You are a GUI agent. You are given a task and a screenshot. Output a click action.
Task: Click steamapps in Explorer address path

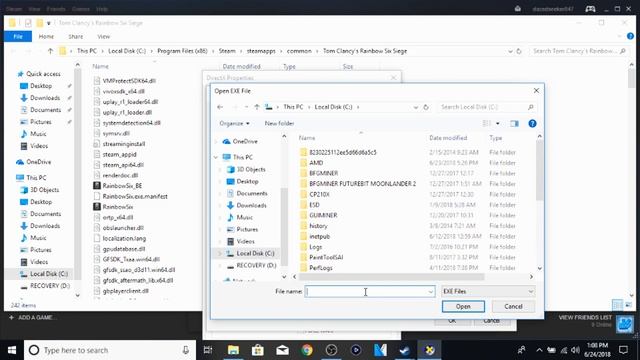pyautogui.click(x=261, y=51)
